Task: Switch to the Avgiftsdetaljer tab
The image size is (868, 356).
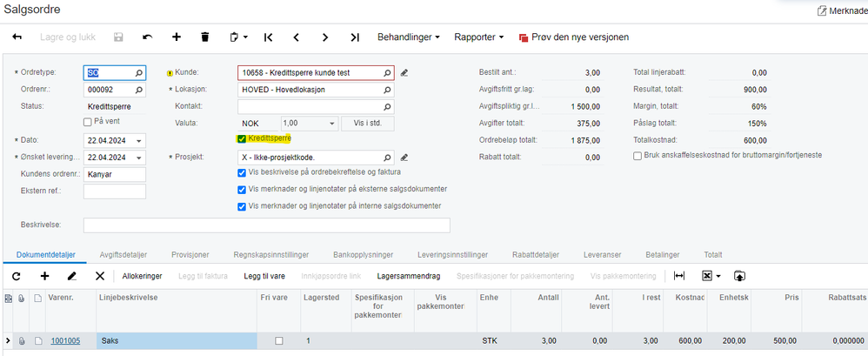Action: [x=123, y=255]
